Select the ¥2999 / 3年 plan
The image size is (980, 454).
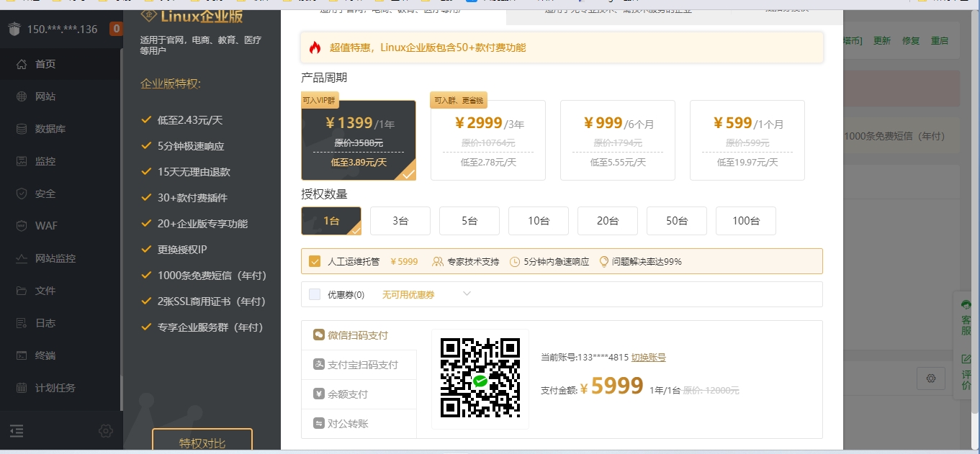[x=488, y=140]
